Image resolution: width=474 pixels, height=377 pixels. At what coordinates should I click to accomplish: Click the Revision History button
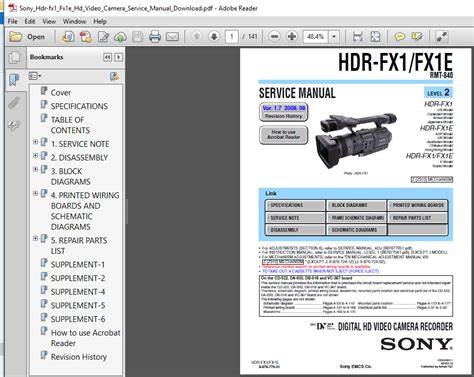283,116
